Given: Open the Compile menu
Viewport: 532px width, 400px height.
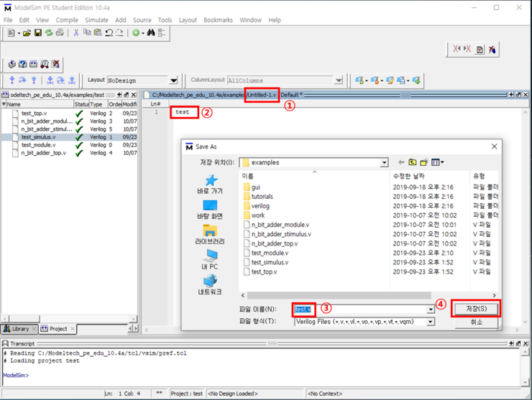Looking at the screenshot, I should pyautogui.click(x=67, y=20).
